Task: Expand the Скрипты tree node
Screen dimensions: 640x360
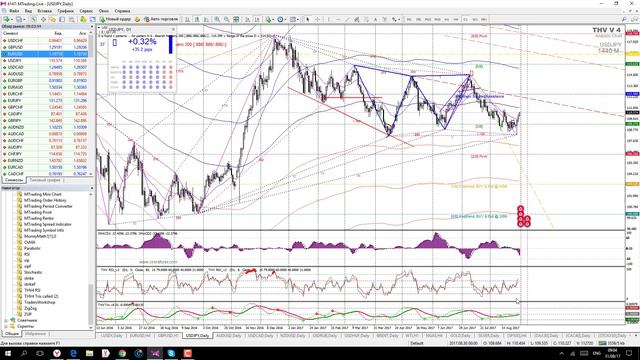Action: tap(6, 326)
